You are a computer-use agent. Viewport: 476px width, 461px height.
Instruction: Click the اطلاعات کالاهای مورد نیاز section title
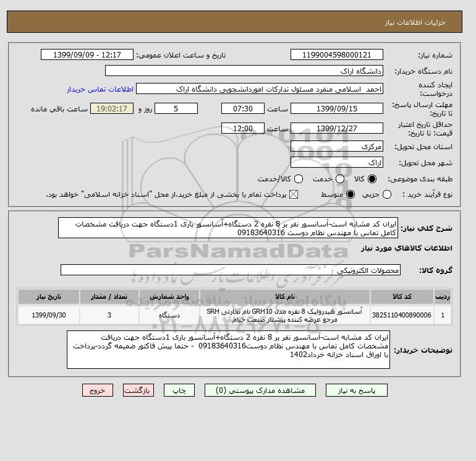(407, 248)
